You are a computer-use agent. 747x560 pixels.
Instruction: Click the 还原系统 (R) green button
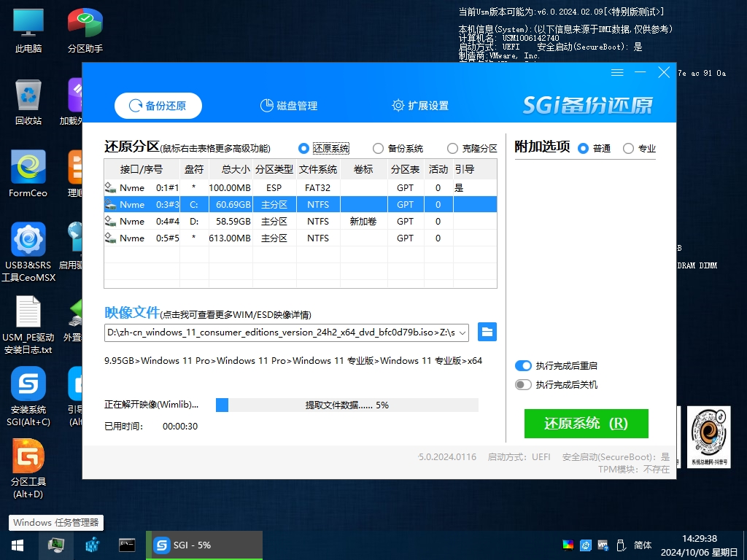(x=586, y=424)
